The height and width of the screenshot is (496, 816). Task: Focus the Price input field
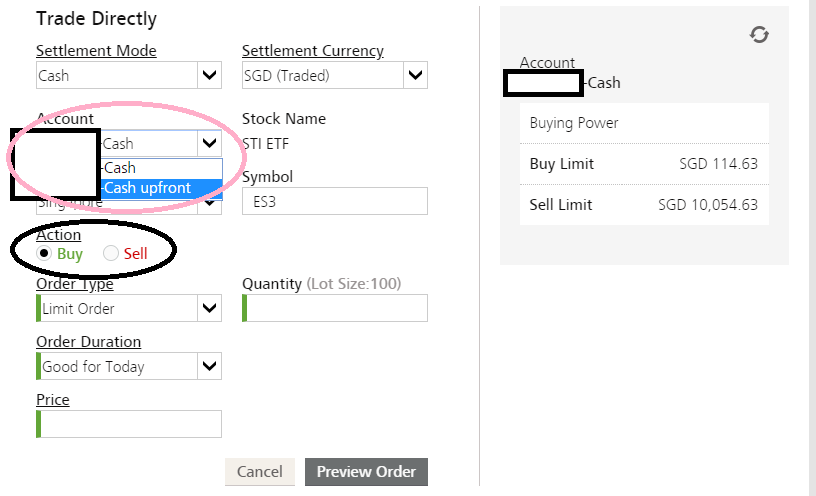pyautogui.click(x=130, y=424)
